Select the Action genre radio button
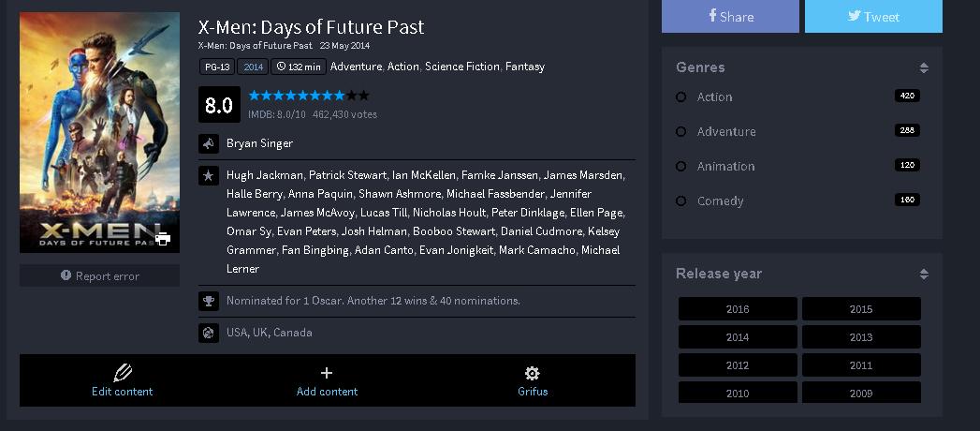The image size is (980, 431). pyautogui.click(x=681, y=97)
